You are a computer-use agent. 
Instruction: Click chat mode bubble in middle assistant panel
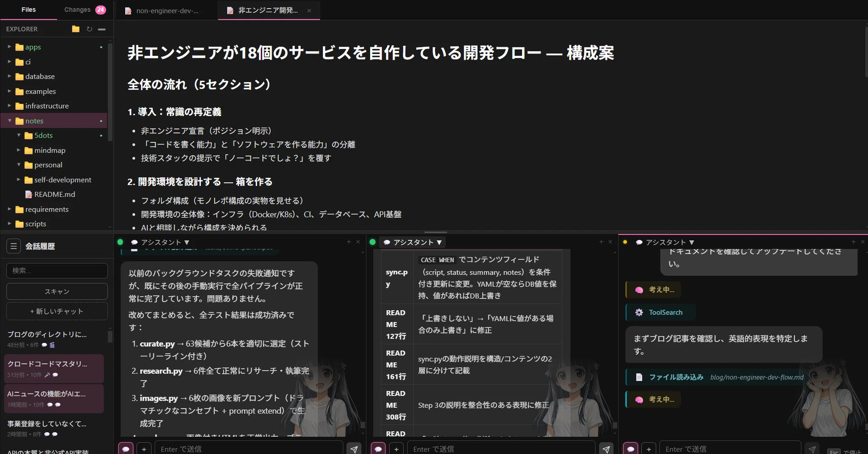coord(378,449)
